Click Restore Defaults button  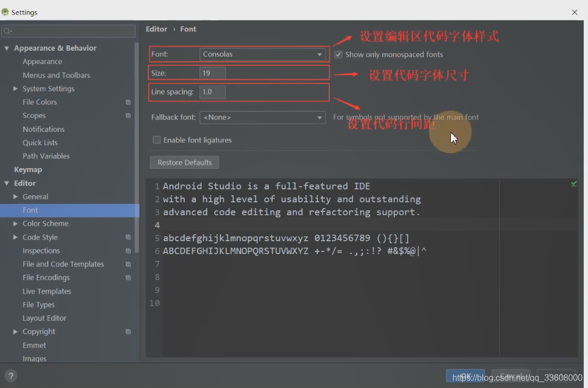(185, 162)
